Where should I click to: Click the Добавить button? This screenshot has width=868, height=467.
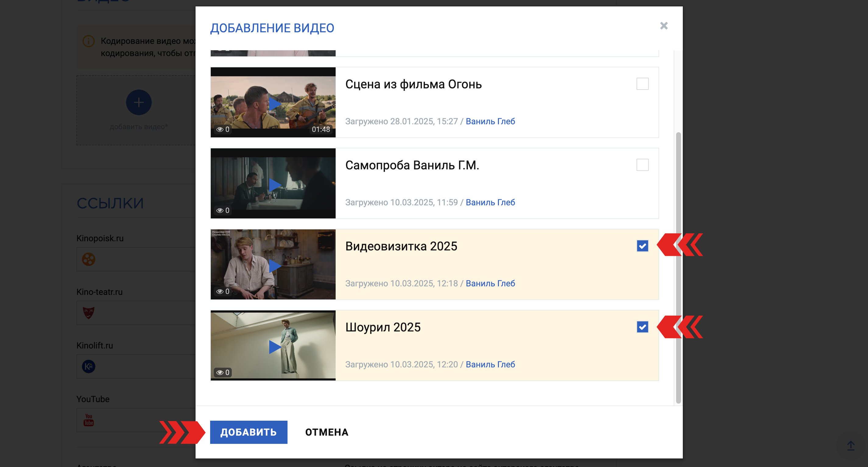click(249, 432)
